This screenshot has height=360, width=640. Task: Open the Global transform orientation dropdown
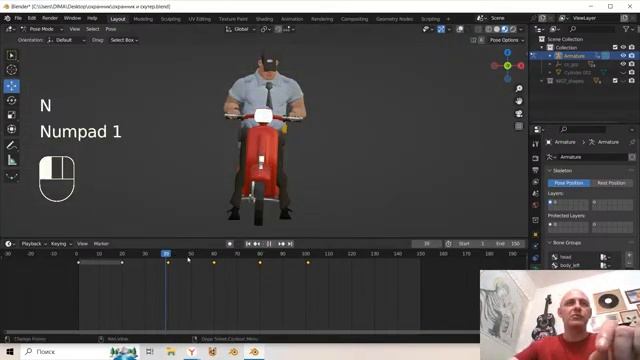coord(241,29)
